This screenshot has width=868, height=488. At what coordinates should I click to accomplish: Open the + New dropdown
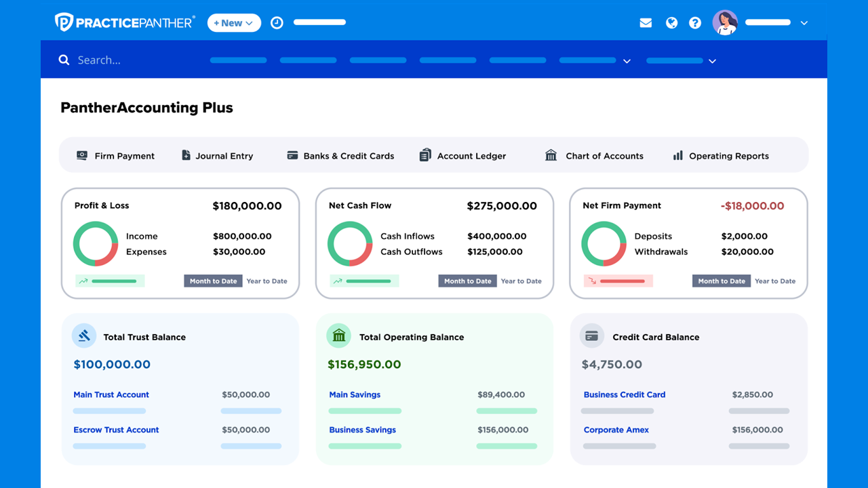pos(234,22)
